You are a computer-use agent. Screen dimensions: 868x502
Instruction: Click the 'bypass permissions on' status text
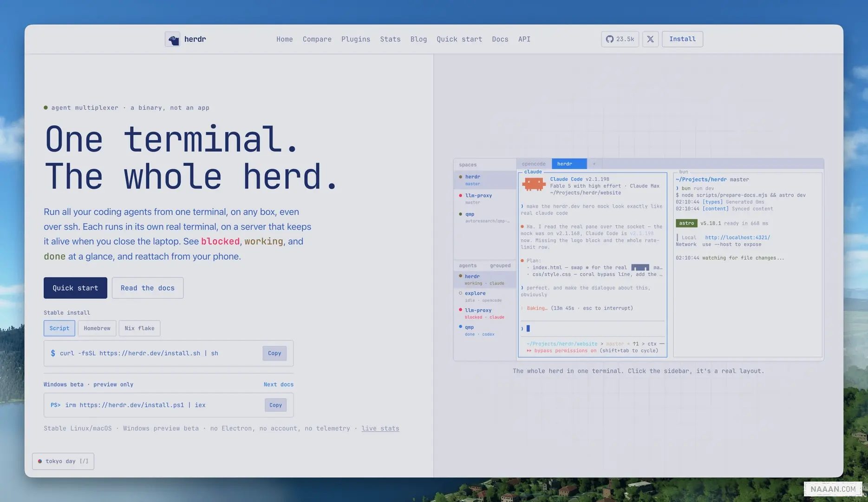565,350
